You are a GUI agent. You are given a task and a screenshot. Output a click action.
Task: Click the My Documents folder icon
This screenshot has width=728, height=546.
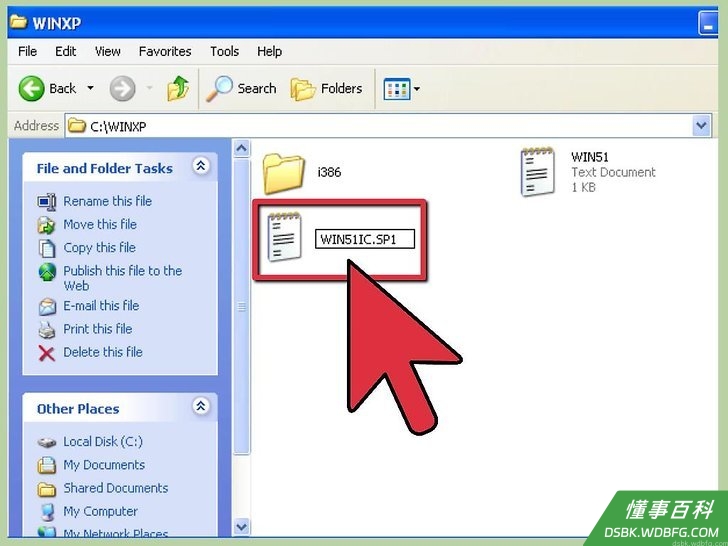coord(46,465)
